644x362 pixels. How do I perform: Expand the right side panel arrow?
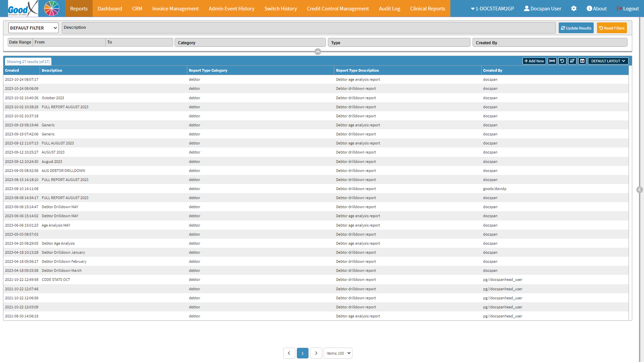[639, 190]
